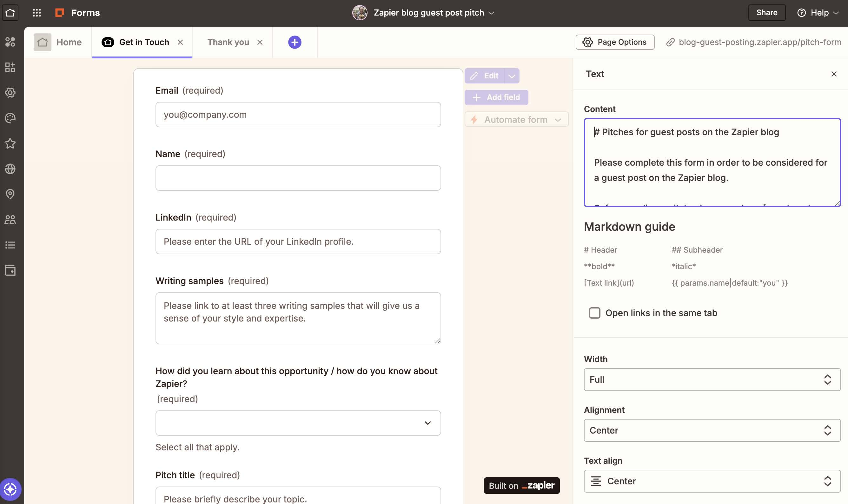Switch to the Thank you tab
Screen dimensions: 848x504
(228, 42)
